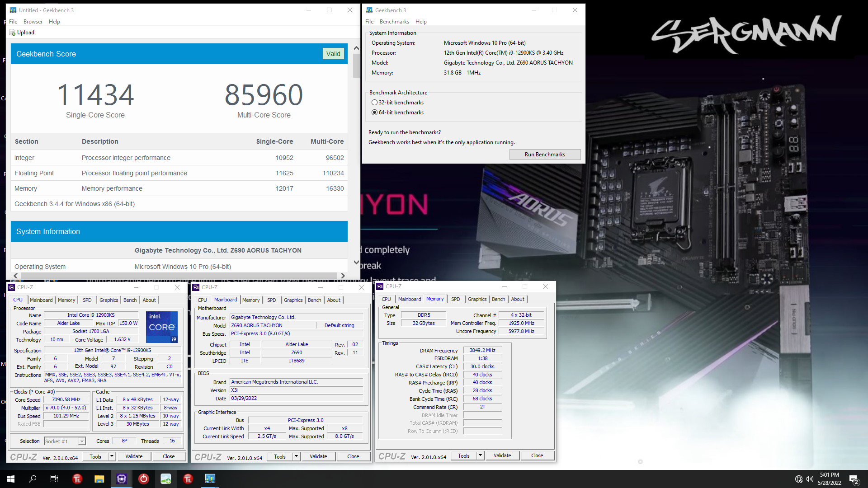Click the scroll-up arrow in Geekbench results
868x488 pixels.
[356, 48]
